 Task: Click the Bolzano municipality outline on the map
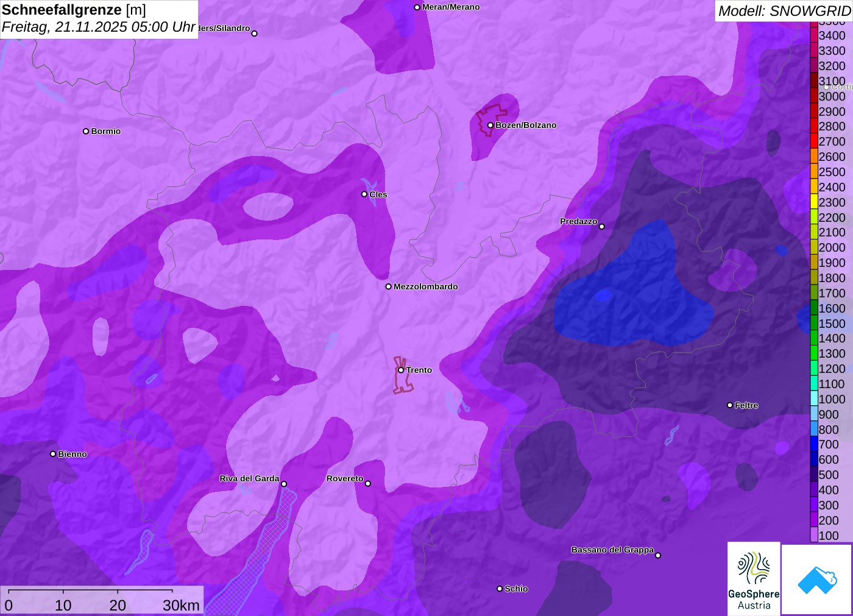tap(490, 120)
